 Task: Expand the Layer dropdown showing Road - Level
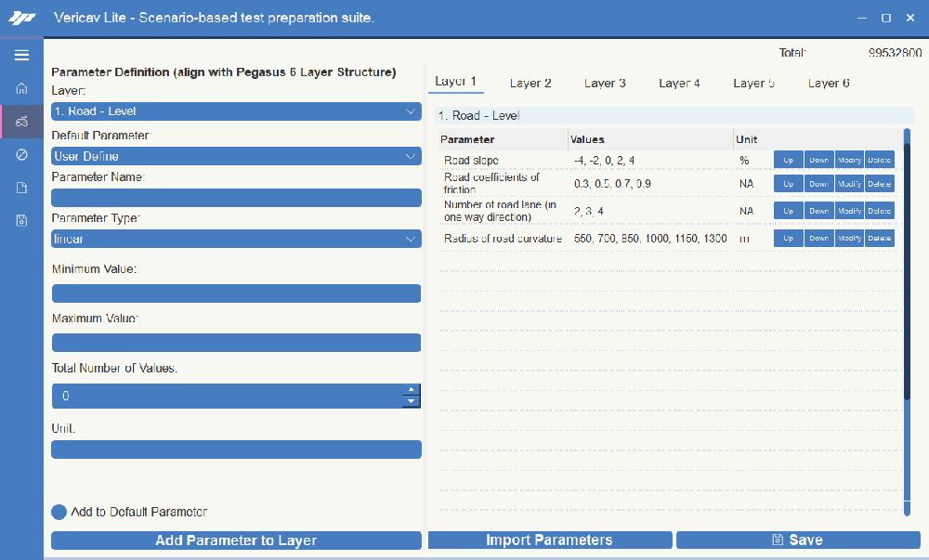point(236,111)
